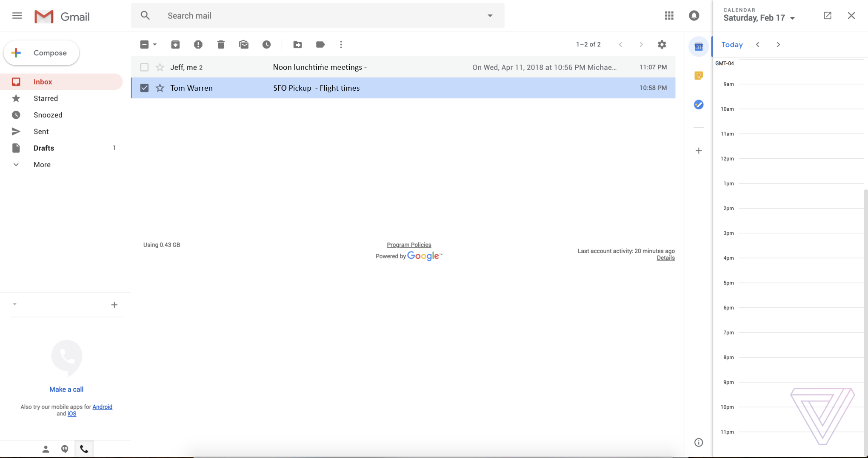Image resolution: width=868 pixels, height=458 pixels.
Task: Report the selected email as spam
Action: click(198, 44)
